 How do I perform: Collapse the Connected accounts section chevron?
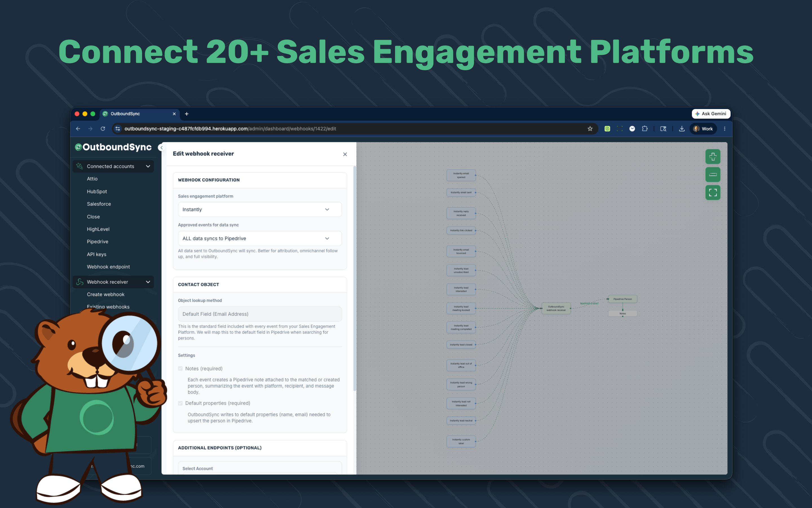[148, 166]
